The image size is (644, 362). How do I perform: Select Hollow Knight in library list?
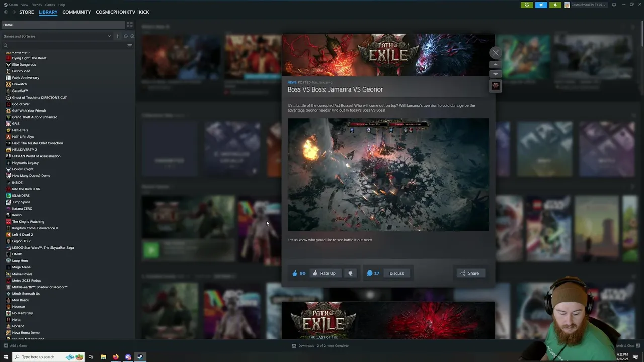(22, 169)
